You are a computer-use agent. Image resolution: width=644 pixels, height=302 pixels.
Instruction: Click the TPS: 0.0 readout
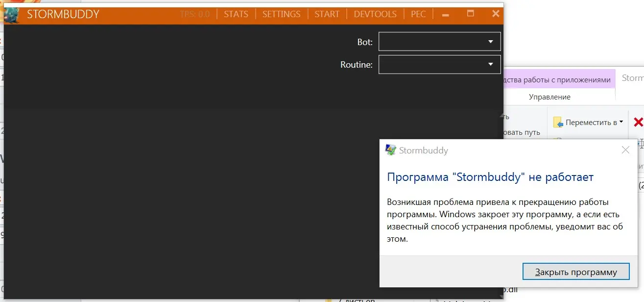[x=195, y=14]
